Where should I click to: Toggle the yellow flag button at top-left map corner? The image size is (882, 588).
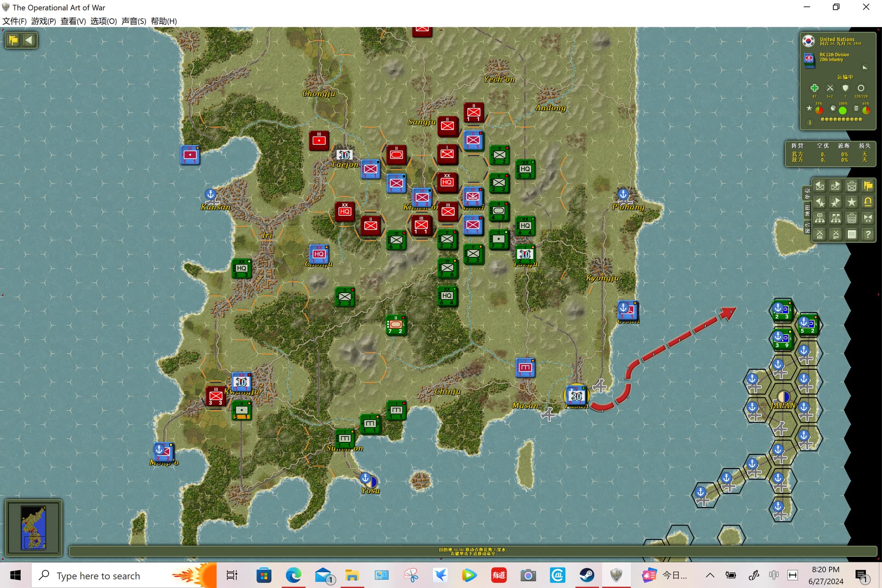[13, 40]
